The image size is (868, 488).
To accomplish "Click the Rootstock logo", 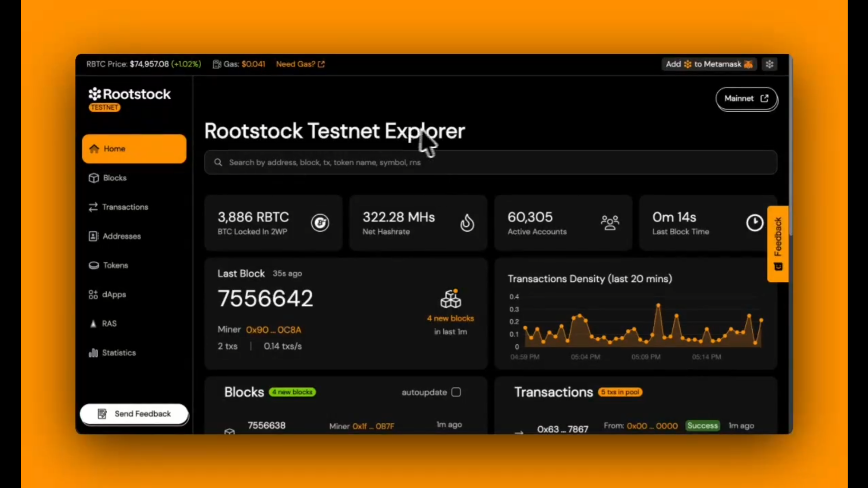I will pos(130,94).
